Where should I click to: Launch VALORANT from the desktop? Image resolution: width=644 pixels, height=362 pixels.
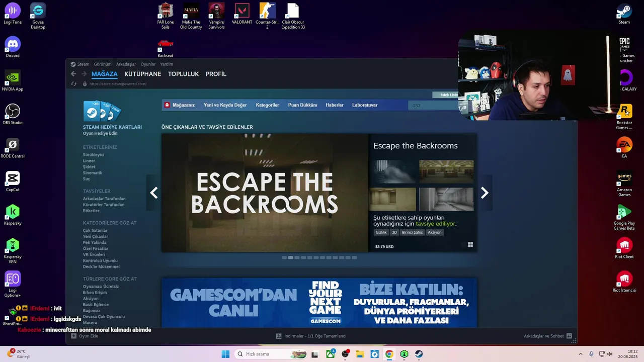tap(242, 14)
